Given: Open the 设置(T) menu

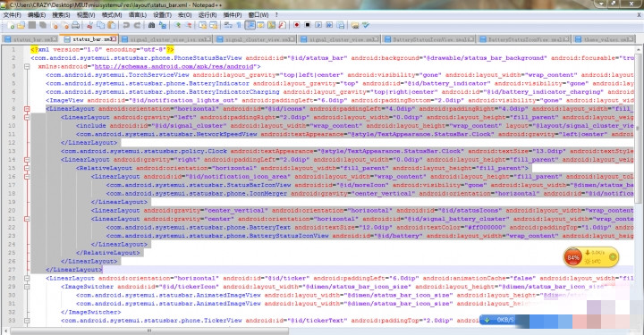Looking at the screenshot, I should coord(162,15).
